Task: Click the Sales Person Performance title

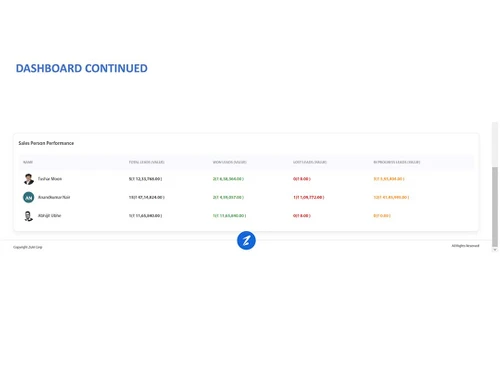Action: pos(46,143)
